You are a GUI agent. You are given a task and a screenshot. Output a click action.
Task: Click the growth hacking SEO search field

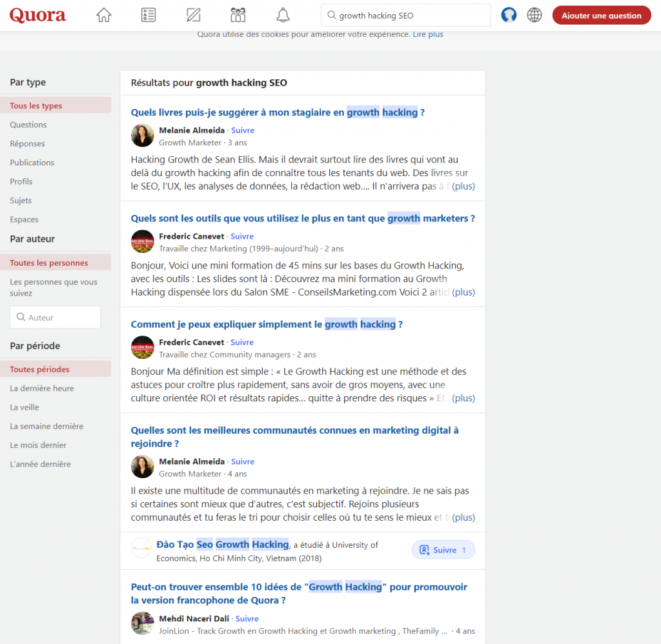click(406, 15)
